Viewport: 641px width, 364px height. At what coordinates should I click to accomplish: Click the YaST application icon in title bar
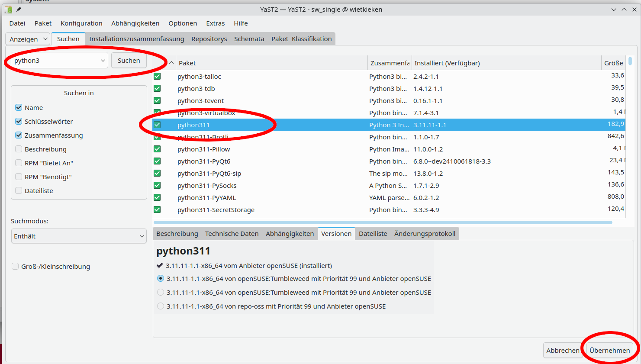click(8, 9)
